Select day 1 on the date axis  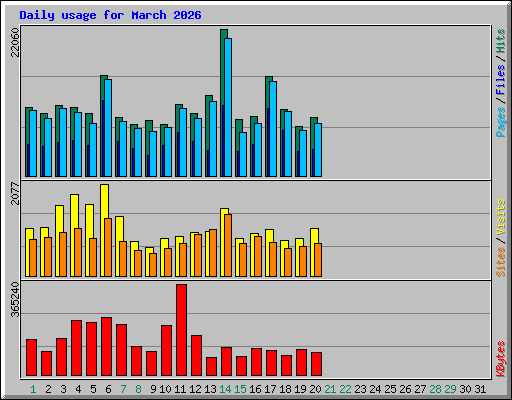33,389
